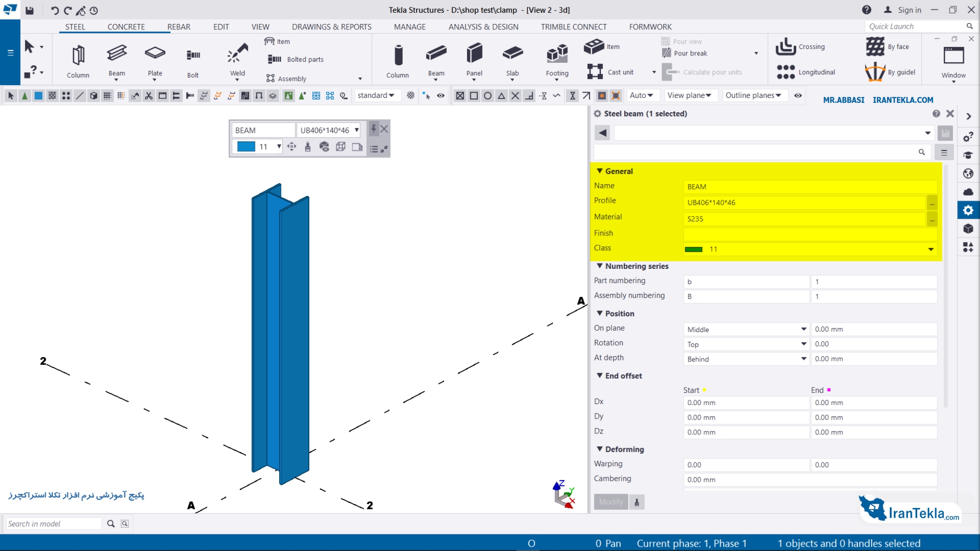Click Sign in
Image resolution: width=980 pixels, height=551 pixels.
click(902, 10)
